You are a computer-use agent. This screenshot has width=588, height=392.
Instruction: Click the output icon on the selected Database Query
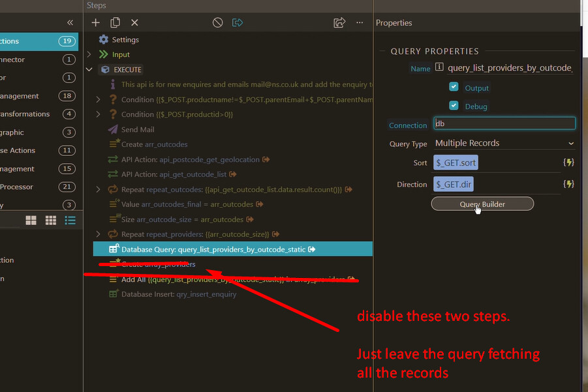click(x=312, y=249)
